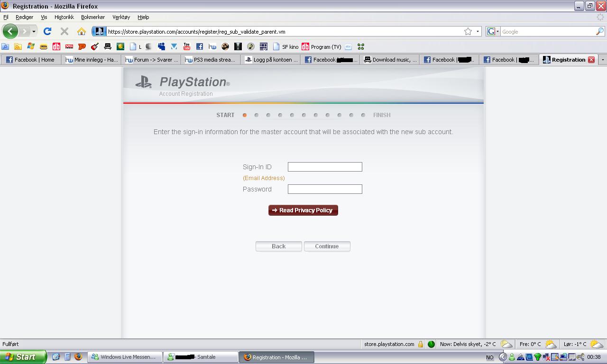Image resolution: width=607 pixels, height=364 pixels.
Task: Open the Fil menu
Action: tap(6, 17)
